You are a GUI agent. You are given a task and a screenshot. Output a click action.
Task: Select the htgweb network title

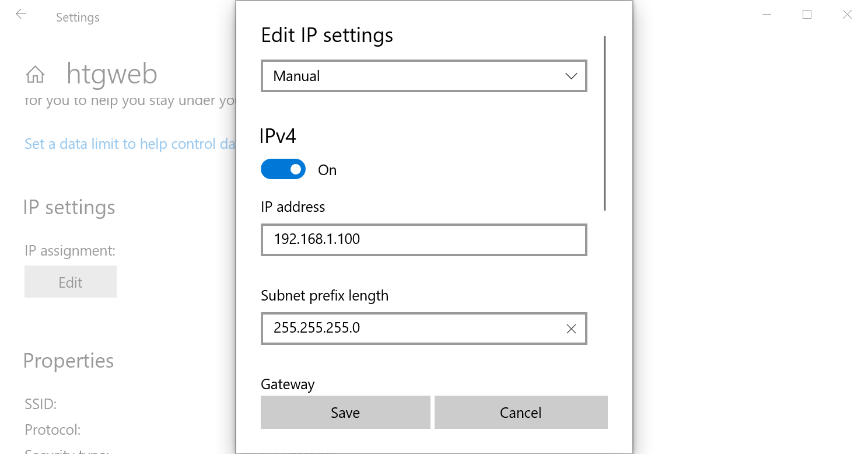(112, 74)
